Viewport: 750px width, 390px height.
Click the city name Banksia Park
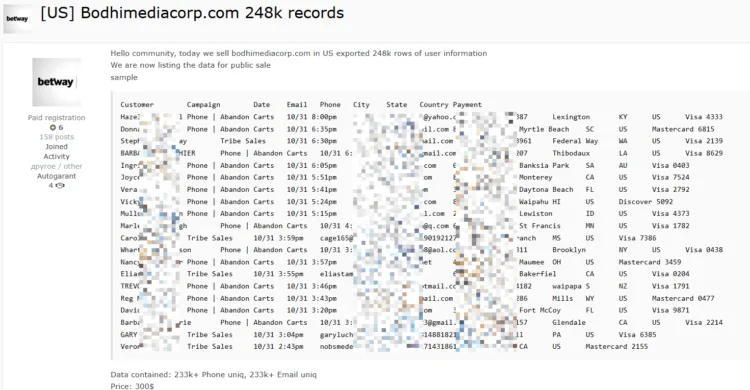[544, 166]
